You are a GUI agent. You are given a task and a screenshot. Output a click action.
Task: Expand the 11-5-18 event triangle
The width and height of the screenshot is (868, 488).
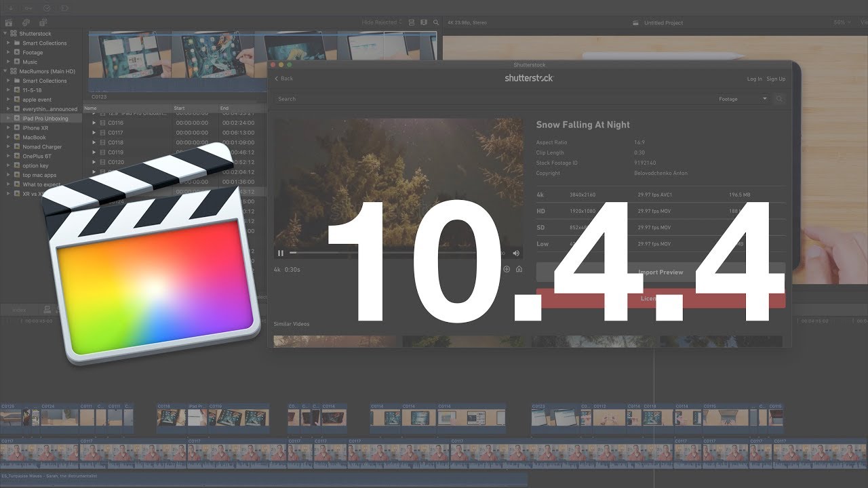pos(9,89)
